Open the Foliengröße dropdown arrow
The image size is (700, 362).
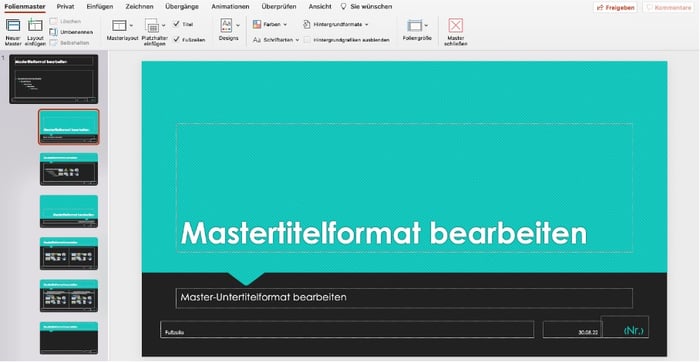pyautogui.click(x=426, y=25)
